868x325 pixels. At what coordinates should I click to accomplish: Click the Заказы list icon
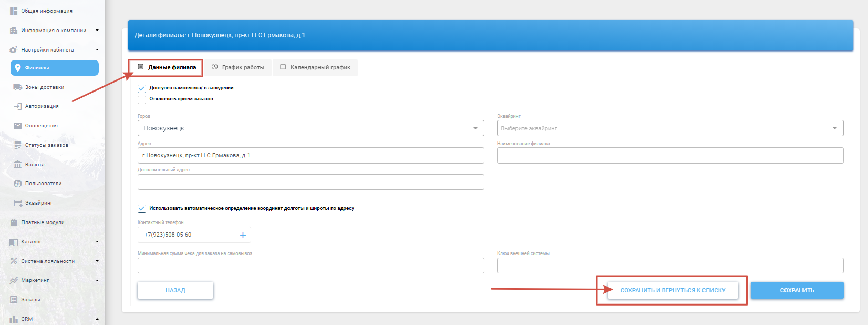pyautogui.click(x=14, y=300)
